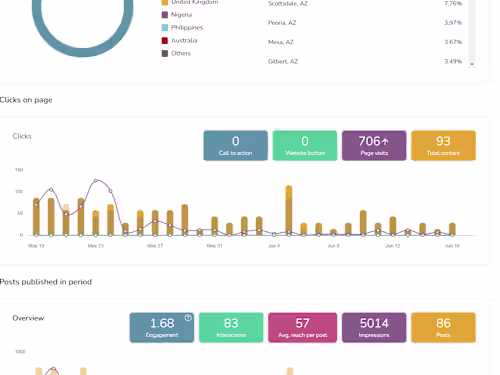Toggle the United Kingdom yellow legend swatch
Image resolution: width=500 pixels, height=375 pixels.
click(165, 2)
